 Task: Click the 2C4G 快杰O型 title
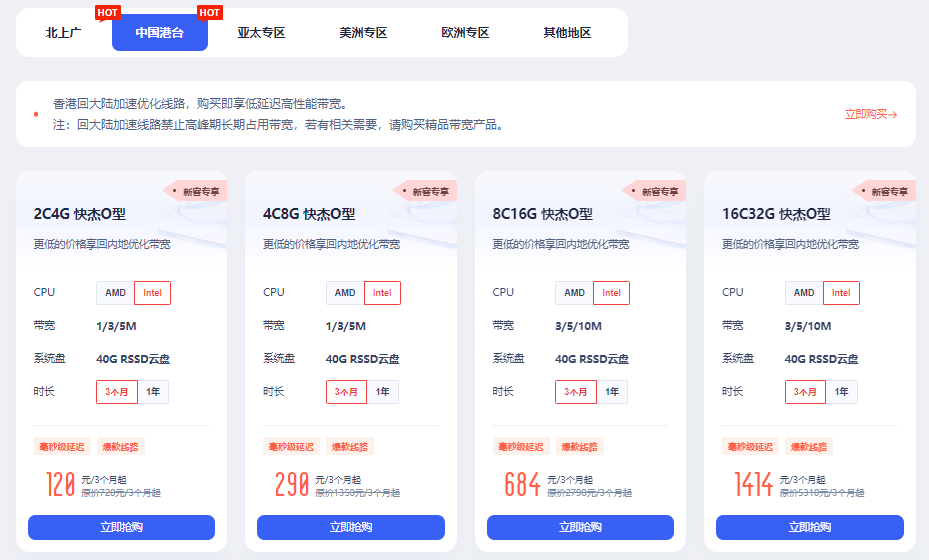[x=79, y=214]
